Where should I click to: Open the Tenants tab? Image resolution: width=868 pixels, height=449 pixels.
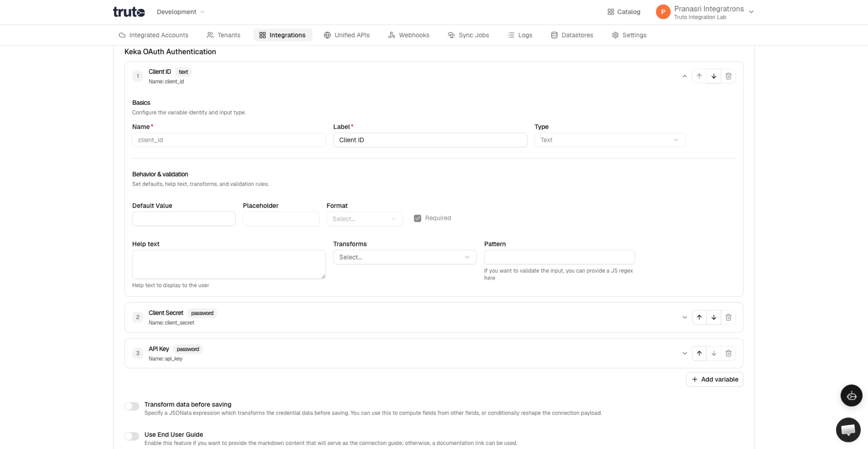click(223, 35)
